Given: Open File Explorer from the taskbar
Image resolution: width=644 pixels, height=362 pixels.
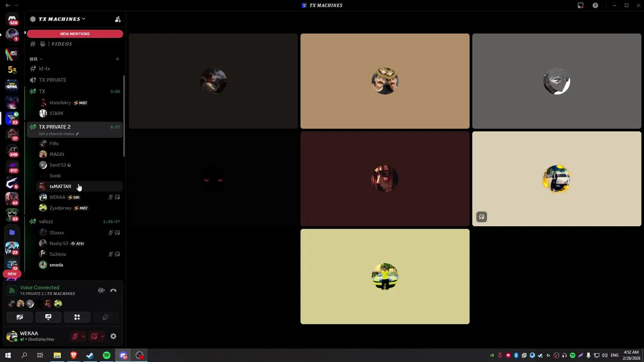Looking at the screenshot, I should 57,355.
